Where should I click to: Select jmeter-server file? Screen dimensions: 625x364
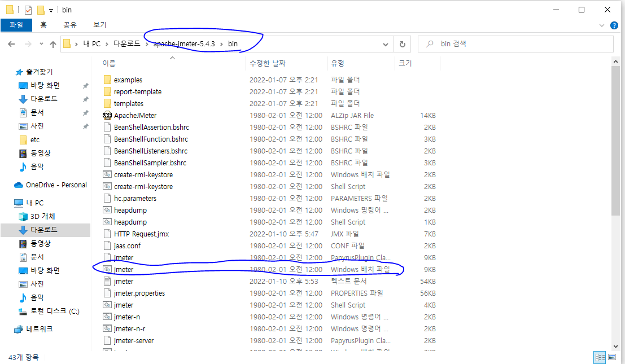[134, 340]
